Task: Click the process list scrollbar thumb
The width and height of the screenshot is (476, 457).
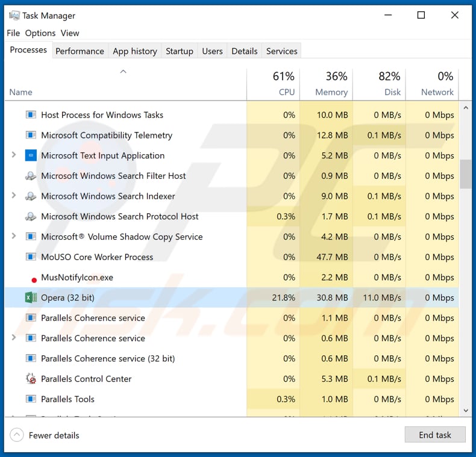Action: [465, 174]
